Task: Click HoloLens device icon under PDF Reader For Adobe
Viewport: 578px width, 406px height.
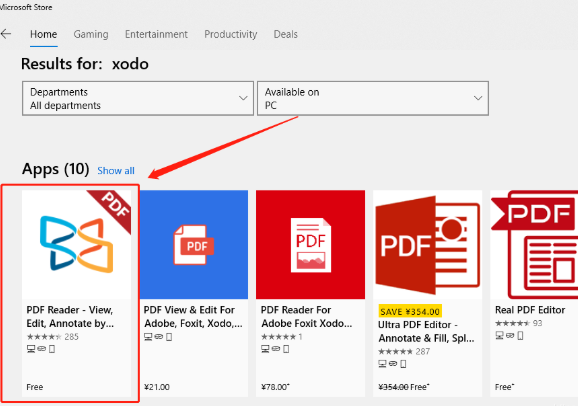Action: pos(276,348)
